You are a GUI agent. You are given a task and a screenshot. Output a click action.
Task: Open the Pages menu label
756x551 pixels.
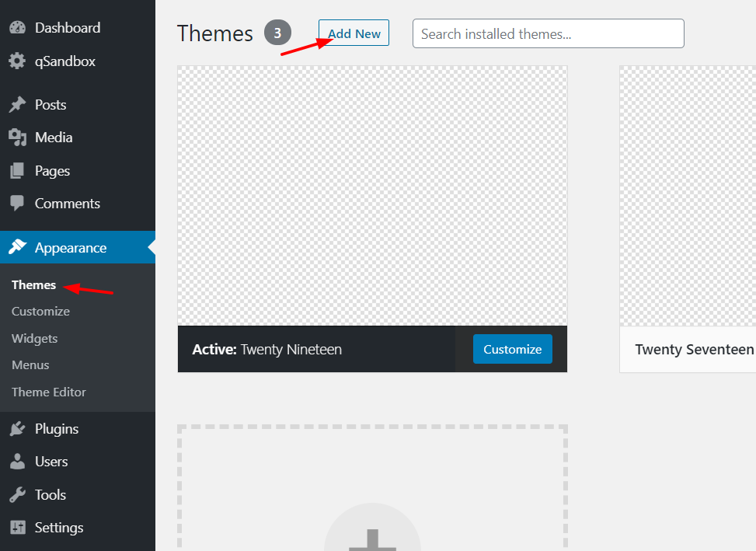[53, 172]
